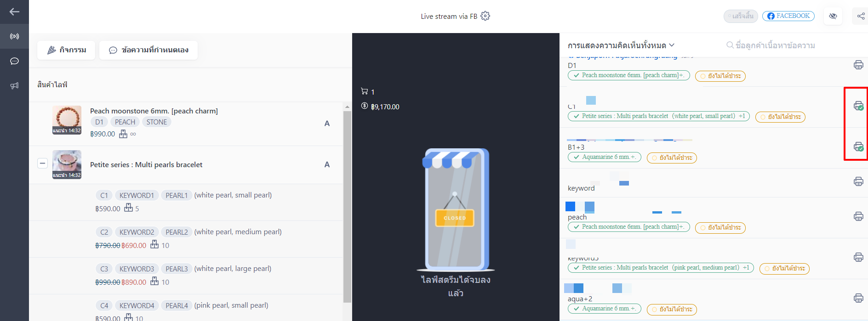The height and width of the screenshot is (321, 868).
Task: Select the PEARL2 tag
Action: pyautogui.click(x=177, y=232)
